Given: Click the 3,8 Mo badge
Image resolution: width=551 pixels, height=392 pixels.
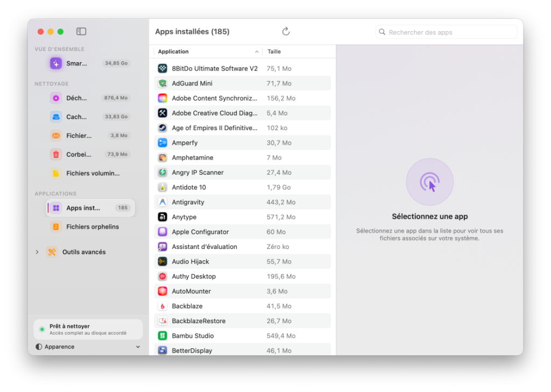Looking at the screenshot, I should coord(119,135).
